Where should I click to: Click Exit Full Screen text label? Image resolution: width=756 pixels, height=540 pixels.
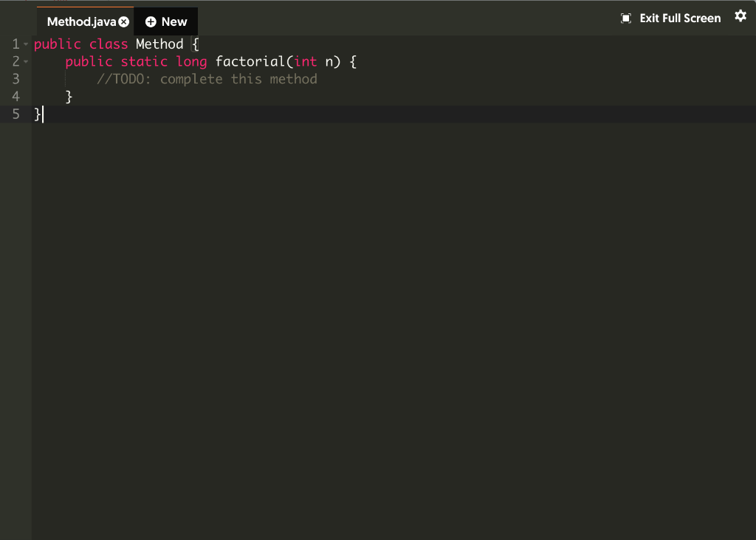click(679, 18)
